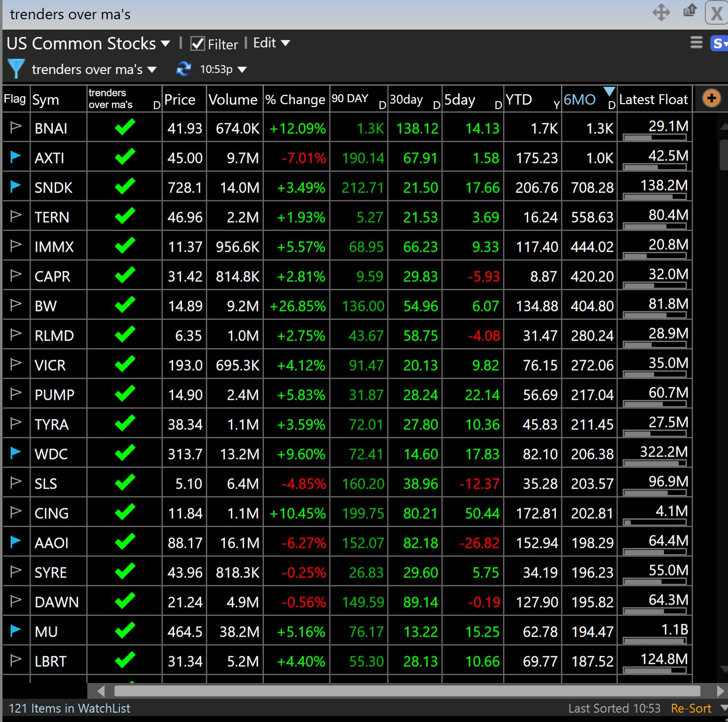Click the Latest Float gauge bar for MU

(654, 640)
